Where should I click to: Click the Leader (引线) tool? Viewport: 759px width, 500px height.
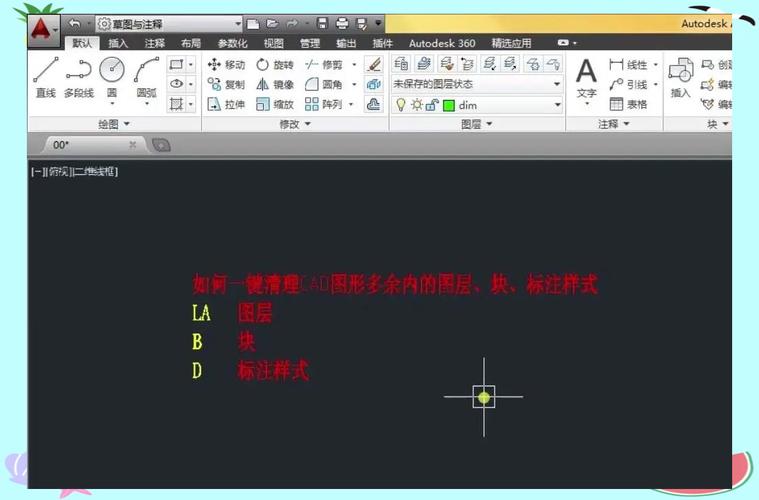(628, 85)
